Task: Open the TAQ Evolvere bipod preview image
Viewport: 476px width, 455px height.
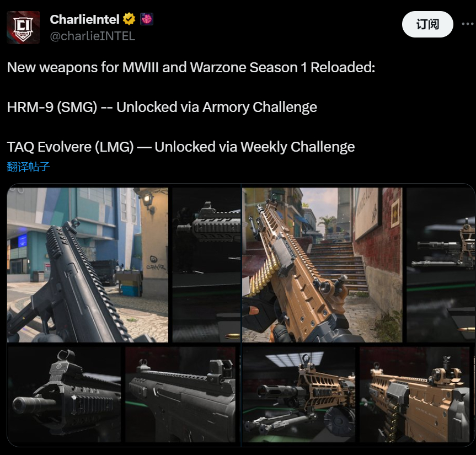Action: [x=299, y=394]
